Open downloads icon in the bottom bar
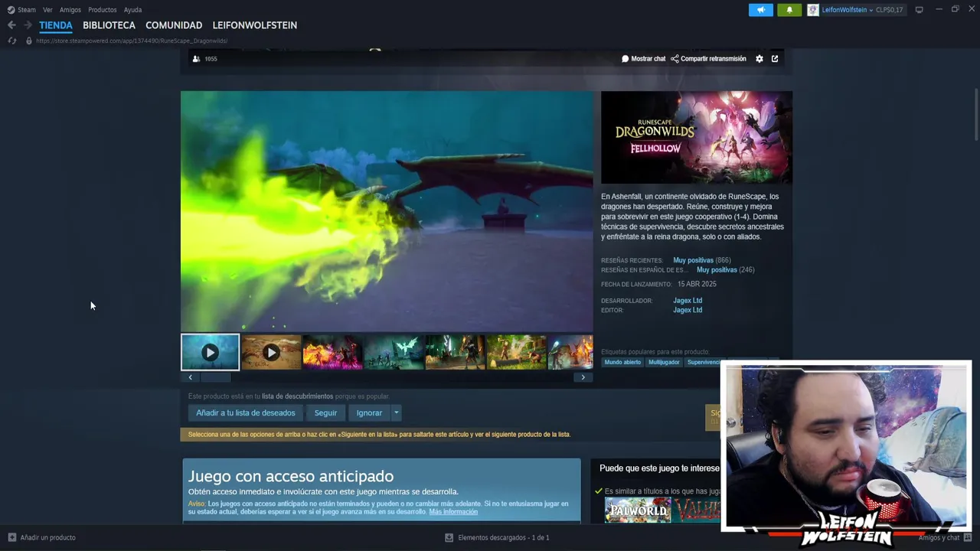The height and width of the screenshot is (551, 980). pyautogui.click(x=449, y=537)
